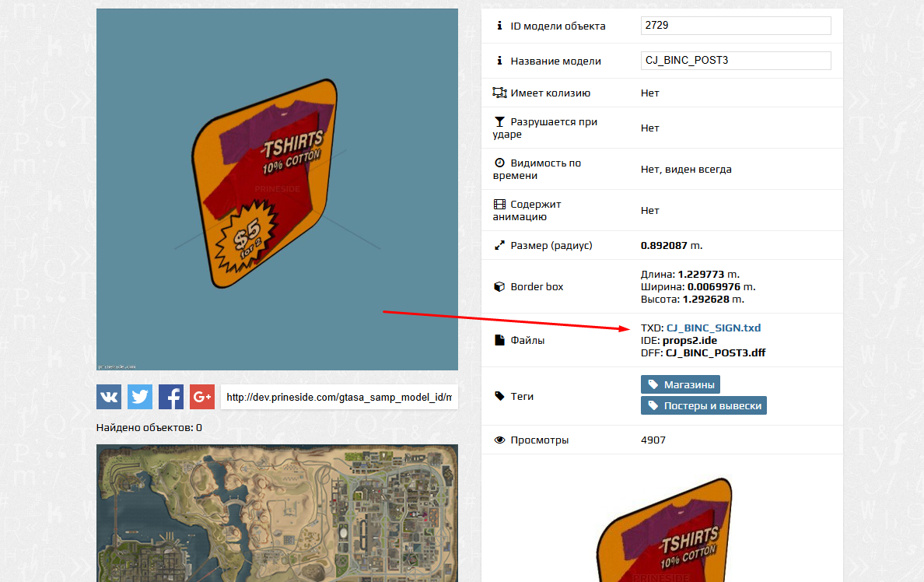The image size is (924, 582).
Task: Click the info icon beside ID модели объекта
Action: (499, 26)
